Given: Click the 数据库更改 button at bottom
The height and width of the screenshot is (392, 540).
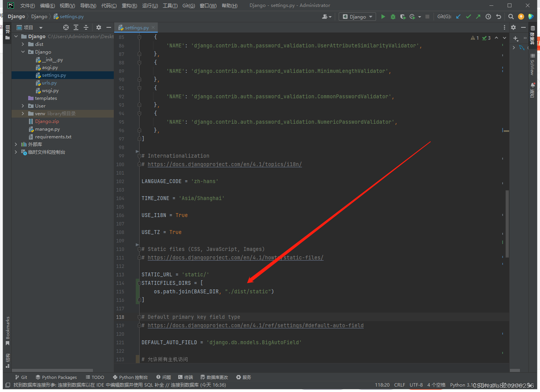Looking at the screenshot, I should click(x=214, y=377).
